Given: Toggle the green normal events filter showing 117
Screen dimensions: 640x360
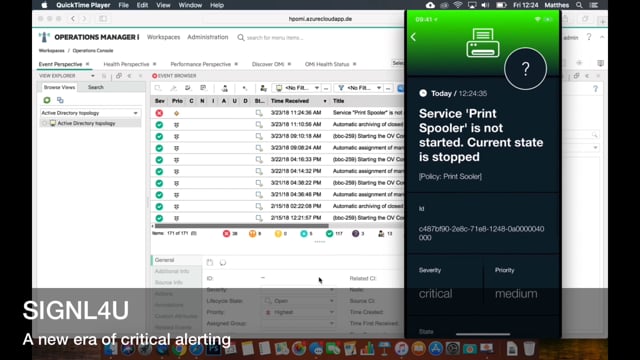Looking at the screenshot, I should point(334,233).
